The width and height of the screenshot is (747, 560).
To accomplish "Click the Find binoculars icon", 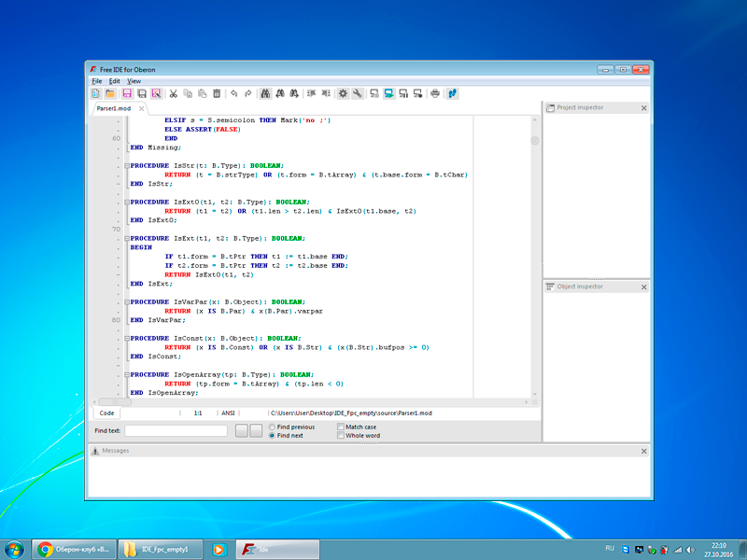I will tap(265, 93).
